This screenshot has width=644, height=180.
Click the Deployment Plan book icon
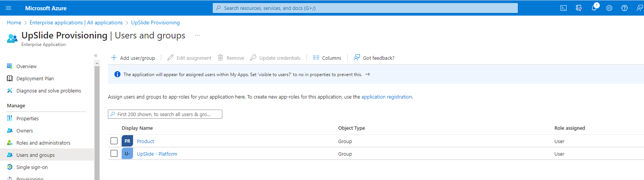tap(10, 78)
